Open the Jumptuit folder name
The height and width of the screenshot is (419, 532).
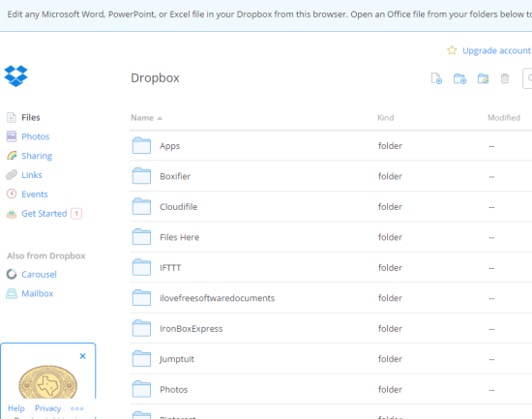[177, 359]
